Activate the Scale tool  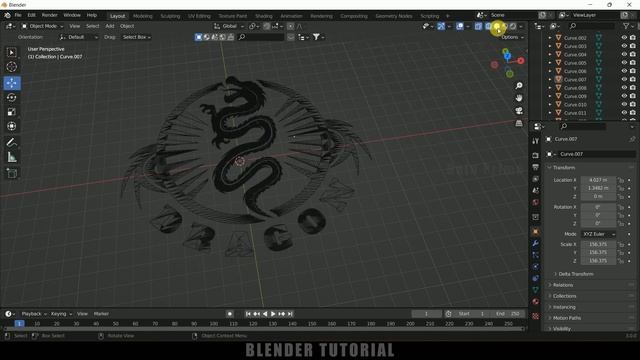(x=11, y=112)
